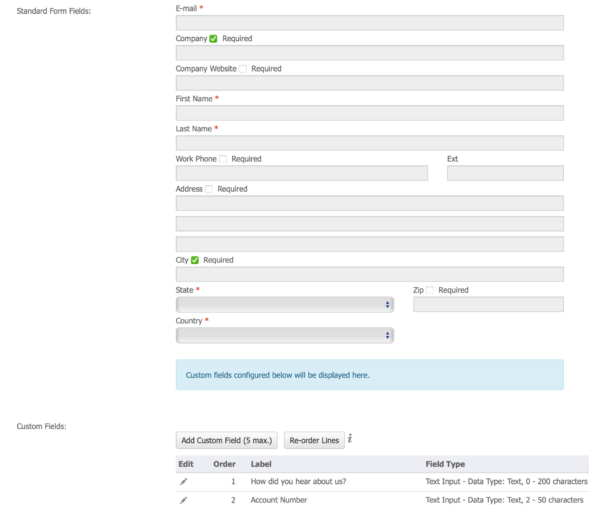Screen dimensions: 599x512
Task: Click the Label column header
Action: (261, 464)
